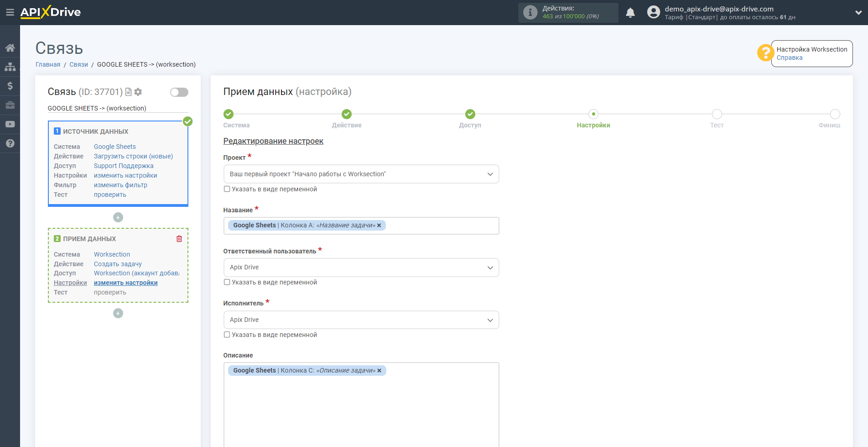Click 'Создать задачу' action link

[118, 264]
